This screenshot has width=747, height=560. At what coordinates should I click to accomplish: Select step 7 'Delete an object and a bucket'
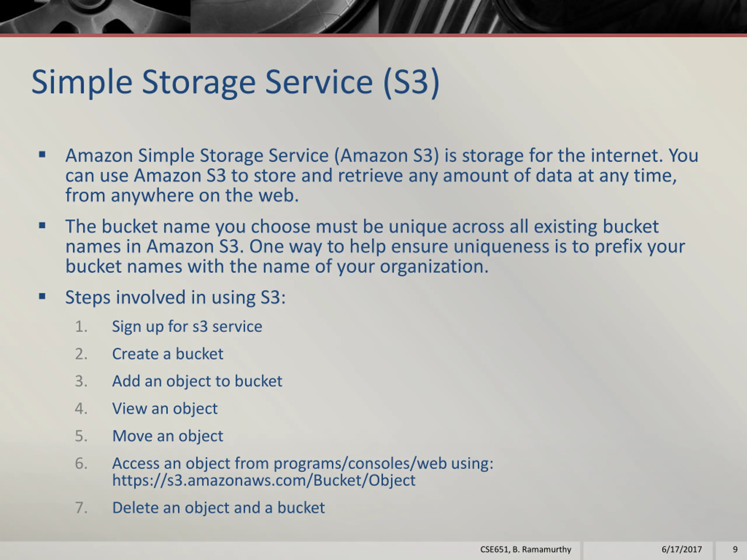219,508
